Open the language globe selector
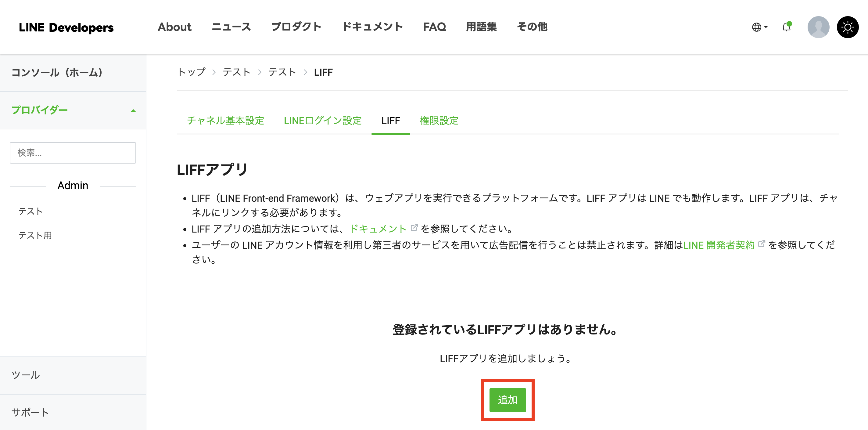 [x=759, y=27]
